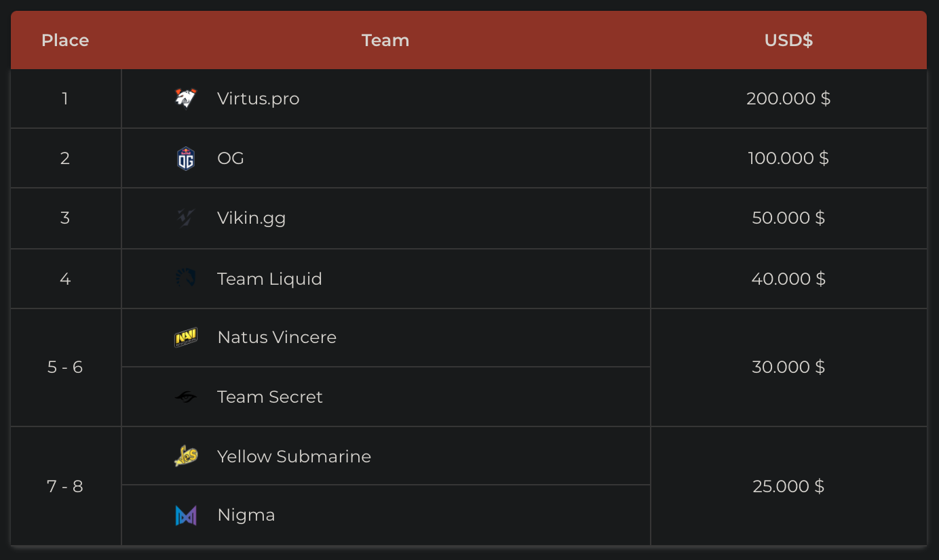
Task: Click the USD$ column header
Action: pyautogui.click(x=788, y=40)
